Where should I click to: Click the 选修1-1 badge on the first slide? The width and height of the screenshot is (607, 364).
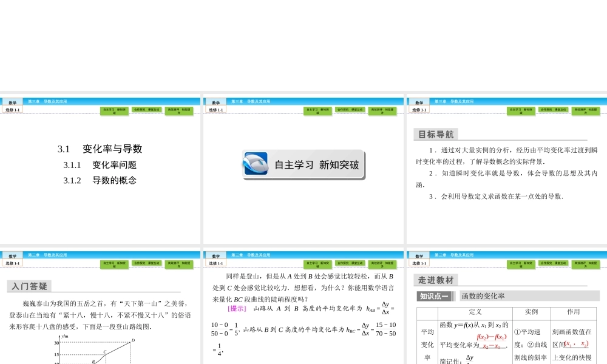click(12, 111)
